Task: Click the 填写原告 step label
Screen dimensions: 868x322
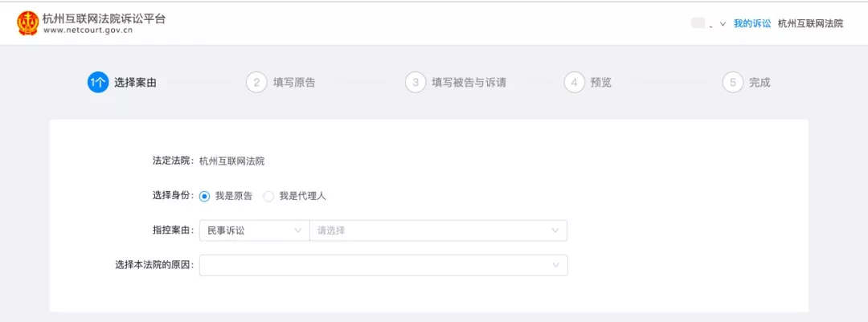Action: coord(294,82)
